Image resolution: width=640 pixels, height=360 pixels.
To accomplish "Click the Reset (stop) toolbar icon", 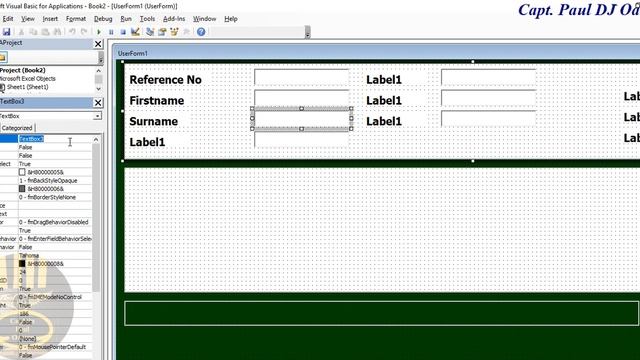I will coord(123,32).
